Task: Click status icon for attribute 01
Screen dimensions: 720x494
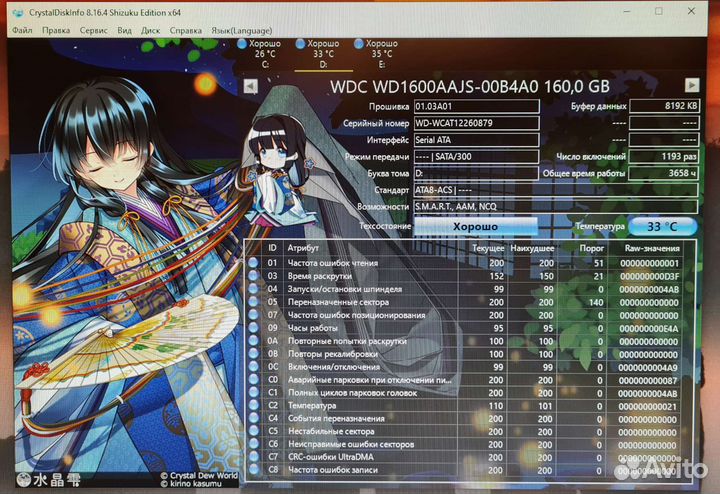Action: pos(253,263)
